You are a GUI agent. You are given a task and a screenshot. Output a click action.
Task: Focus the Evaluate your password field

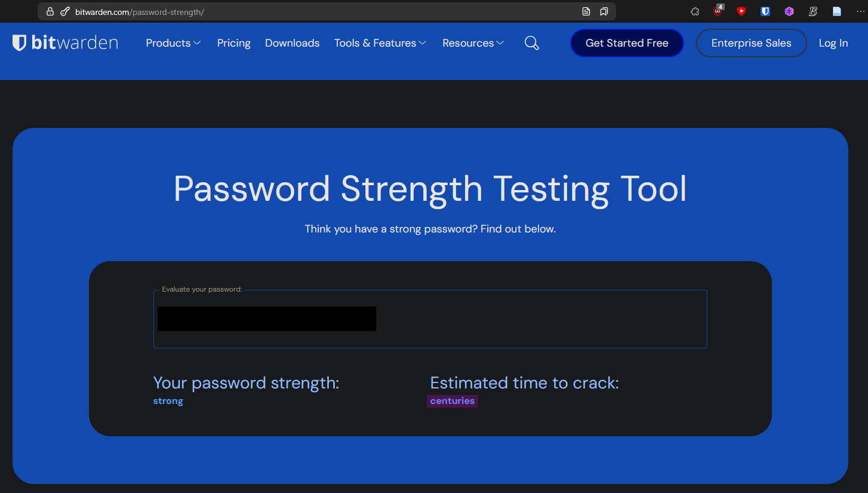click(430, 319)
